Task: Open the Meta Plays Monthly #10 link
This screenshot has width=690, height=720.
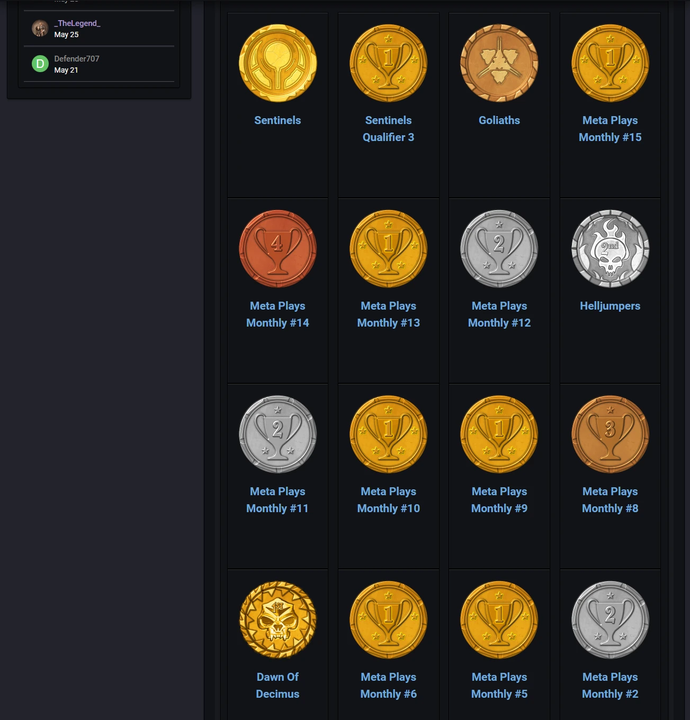Action: pos(388,500)
